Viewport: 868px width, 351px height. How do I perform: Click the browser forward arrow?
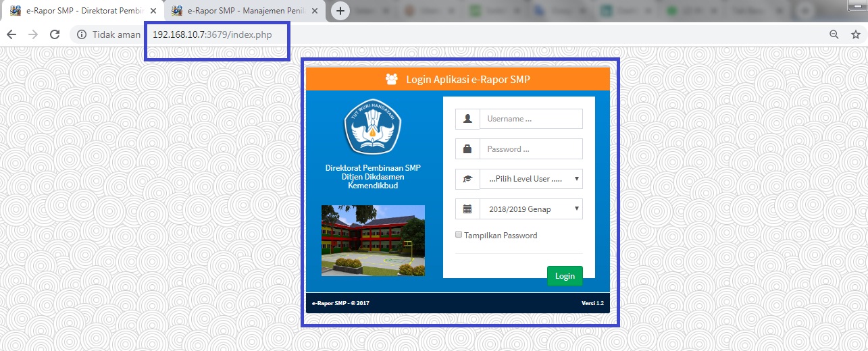[x=33, y=34]
